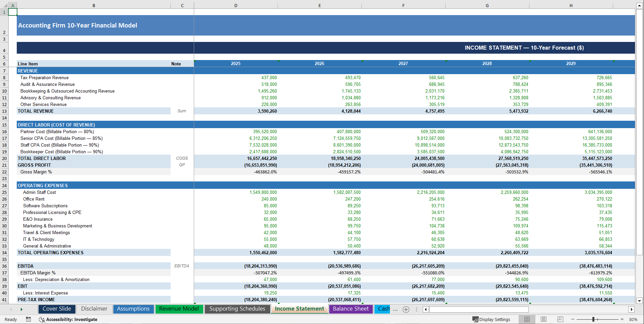Screen dimensions: 644x324
Task: Click the zoom slider control
Action: tap(594, 319)
